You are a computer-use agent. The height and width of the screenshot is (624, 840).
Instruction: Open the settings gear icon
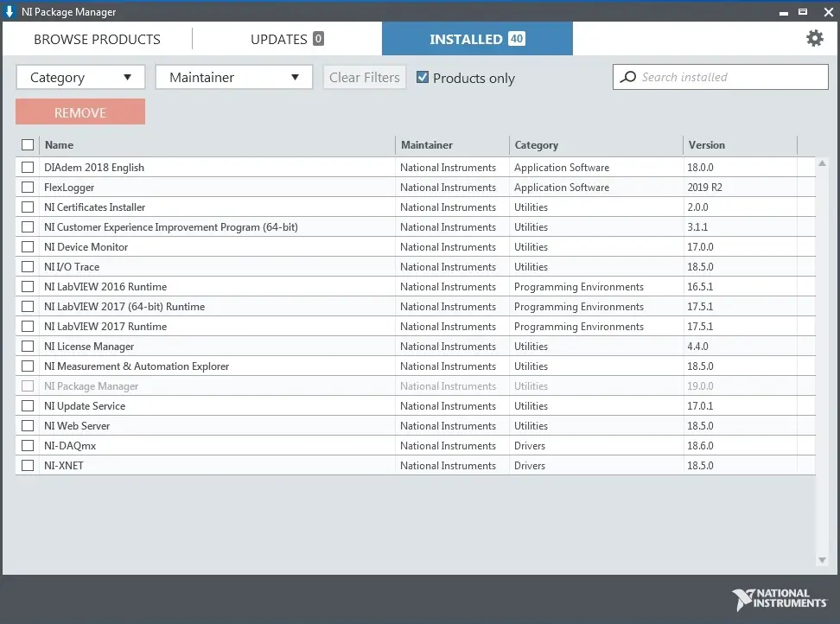point(814,38)
